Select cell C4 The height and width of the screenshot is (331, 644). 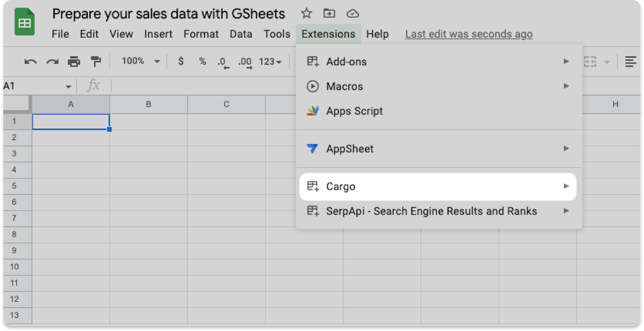[226, 170]
